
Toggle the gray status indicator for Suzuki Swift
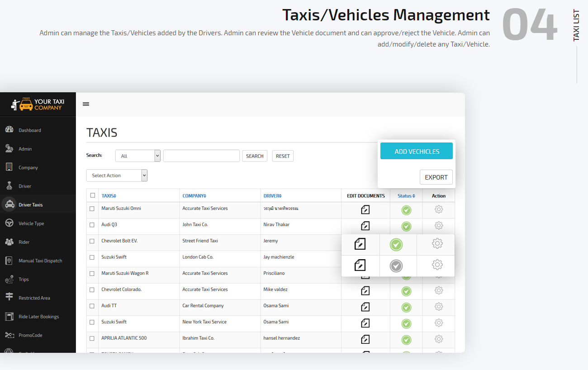396,266
